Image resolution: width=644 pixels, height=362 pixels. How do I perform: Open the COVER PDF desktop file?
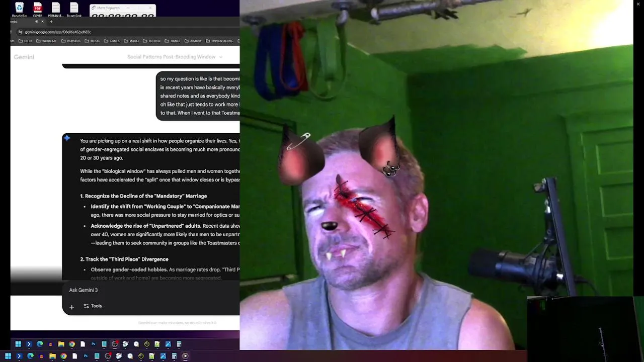coord(38,10)
